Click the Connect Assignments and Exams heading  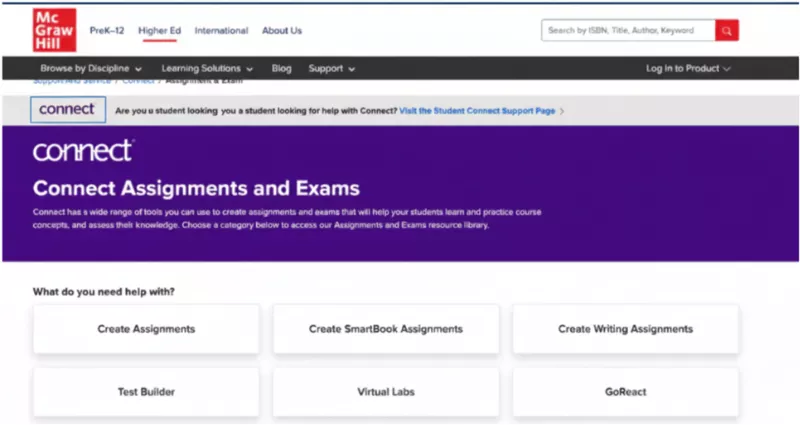click(x=196, y=188)
